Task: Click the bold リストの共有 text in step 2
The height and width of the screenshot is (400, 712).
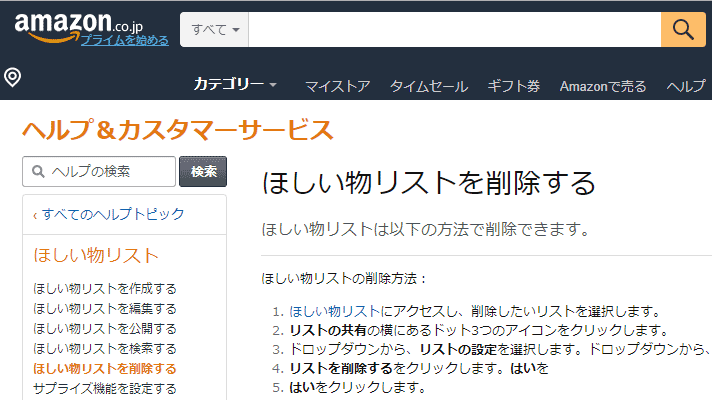Action: coord(328,330)
